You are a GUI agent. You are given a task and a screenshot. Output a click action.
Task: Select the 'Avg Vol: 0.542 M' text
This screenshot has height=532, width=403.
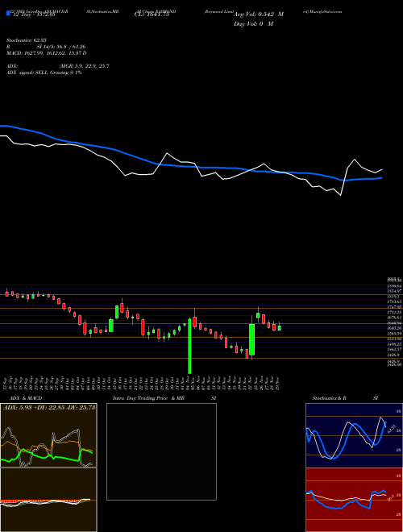[259, 15]
